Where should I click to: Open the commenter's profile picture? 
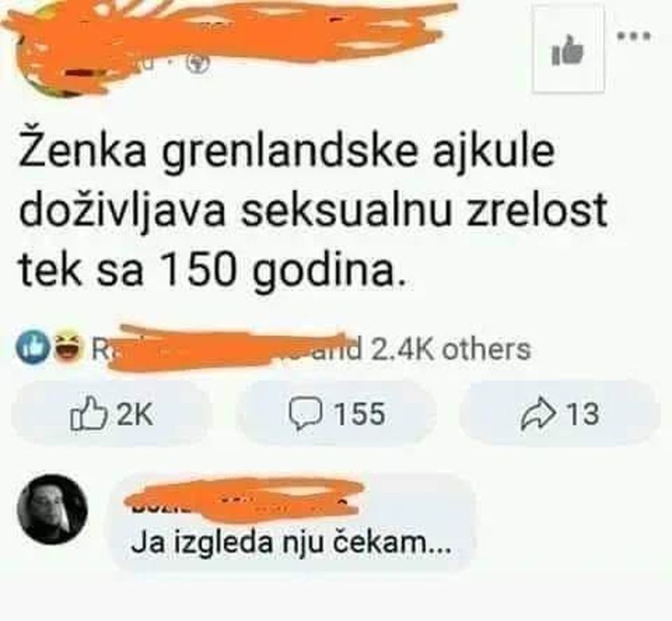point(53,509)
